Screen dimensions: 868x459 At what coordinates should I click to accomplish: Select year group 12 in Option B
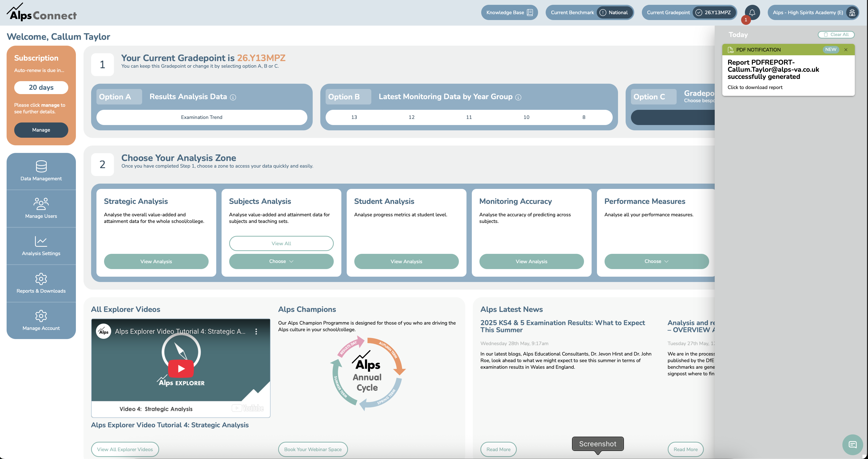(x=411, y=117)
